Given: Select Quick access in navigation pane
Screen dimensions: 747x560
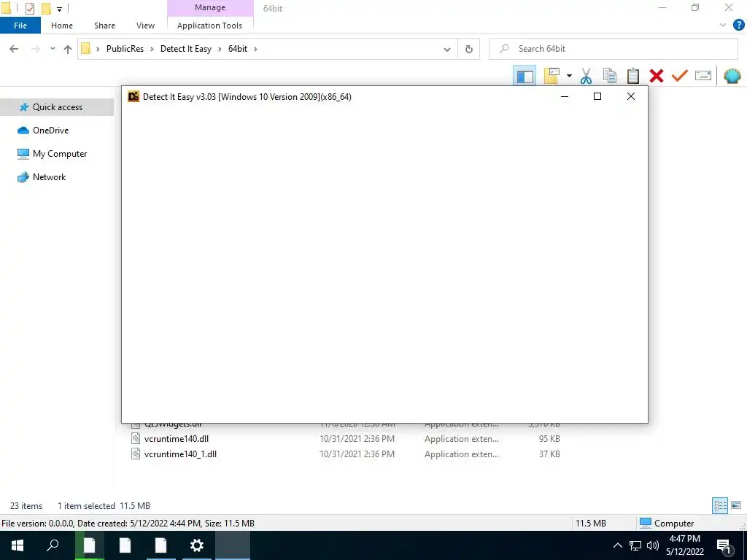Looking at the screenshot, I should click(x=57, y=107).
